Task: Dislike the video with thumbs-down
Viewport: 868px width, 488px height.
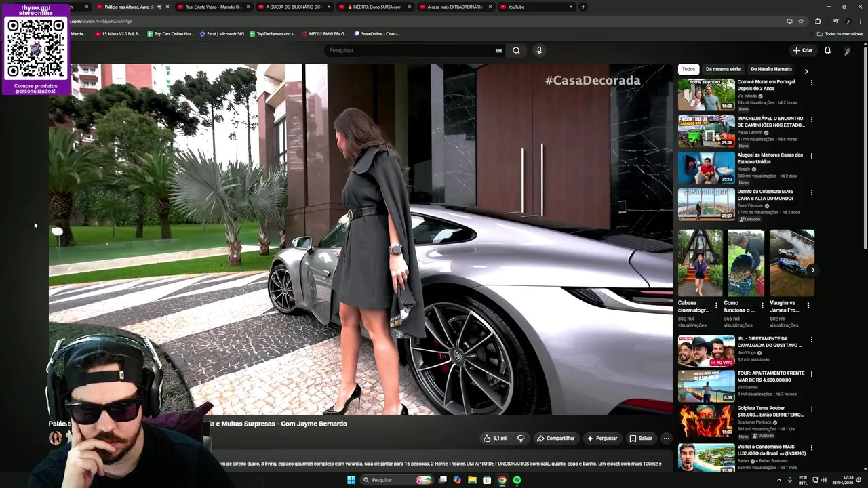Action: point(521,439)
